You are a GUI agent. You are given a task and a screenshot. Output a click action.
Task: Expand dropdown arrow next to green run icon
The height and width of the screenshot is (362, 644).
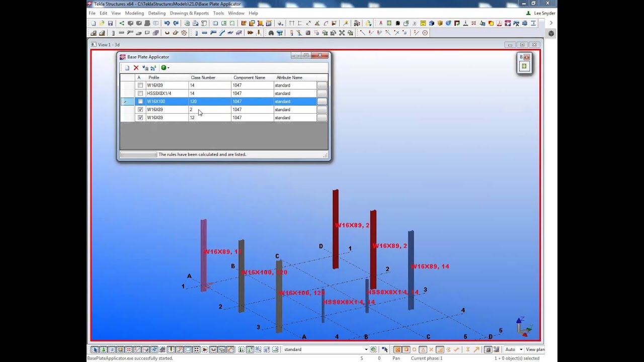tap(169, 68)
